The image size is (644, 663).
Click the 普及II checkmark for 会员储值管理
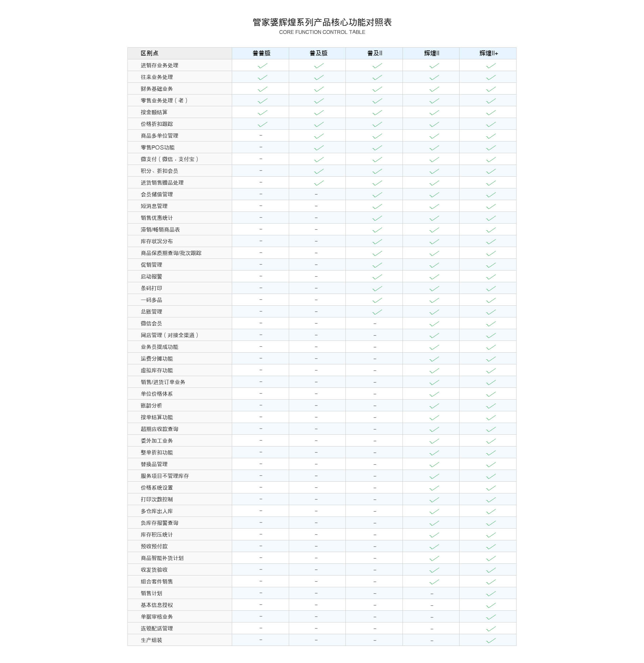coord(377,195)
